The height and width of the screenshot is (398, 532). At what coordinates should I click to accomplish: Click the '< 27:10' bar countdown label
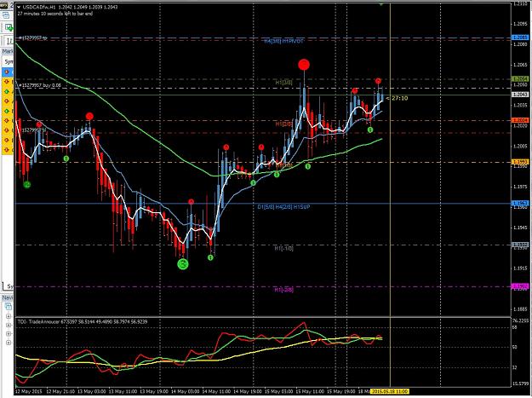pos(397,99)
